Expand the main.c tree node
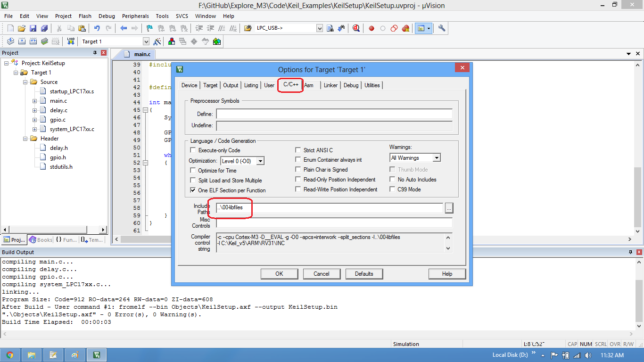 click(34, 101)
